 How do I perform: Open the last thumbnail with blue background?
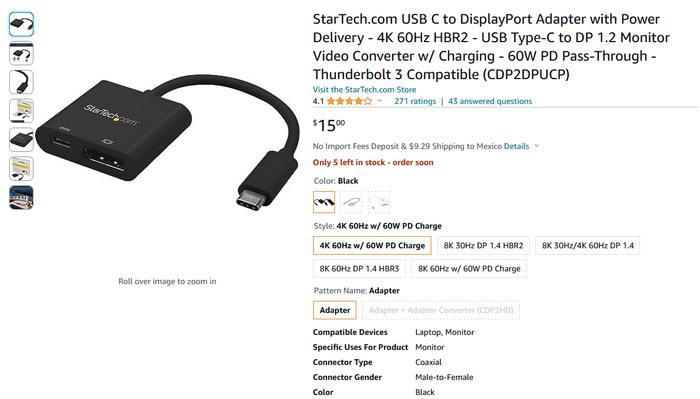[x=21, y=198]
